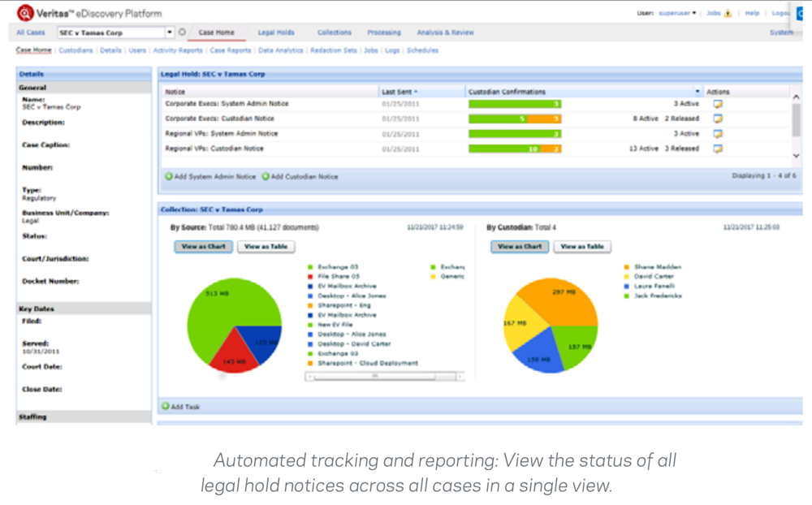Image resolution: width=812 pixels, height=505 pixels.
Task: Click action icon for Regional VPs: Custodian Notice
Action: coord(718,149)
